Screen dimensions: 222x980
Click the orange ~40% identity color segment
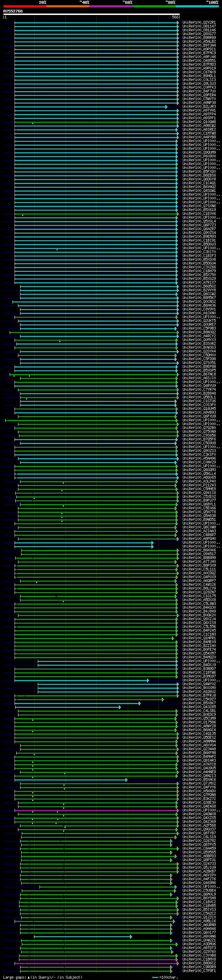(x=68, y=6)
